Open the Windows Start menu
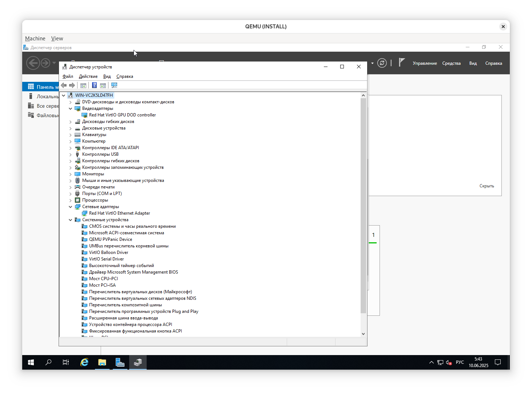The image size is (532, 394). point(31,362)
